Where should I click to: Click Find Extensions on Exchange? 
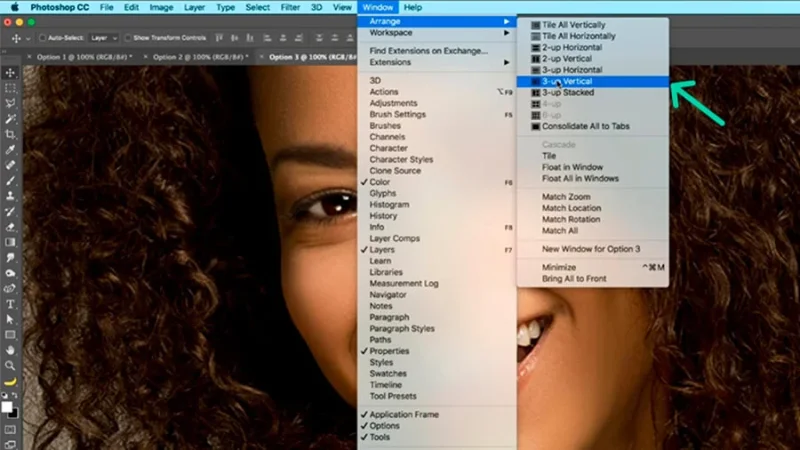437,51
